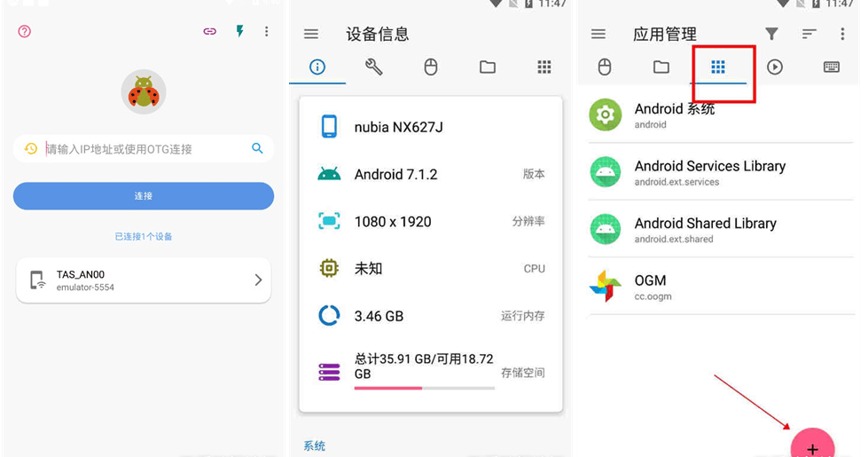Click the 已连接1个设备 link
Image resolution: width=868 pixels, height=457 pixels.
coord(144,236)
